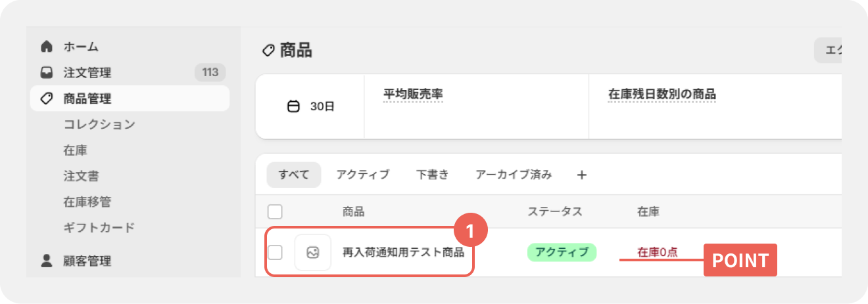
Task: Switch to the 下書き tab
Action: [x=433, y=175]
